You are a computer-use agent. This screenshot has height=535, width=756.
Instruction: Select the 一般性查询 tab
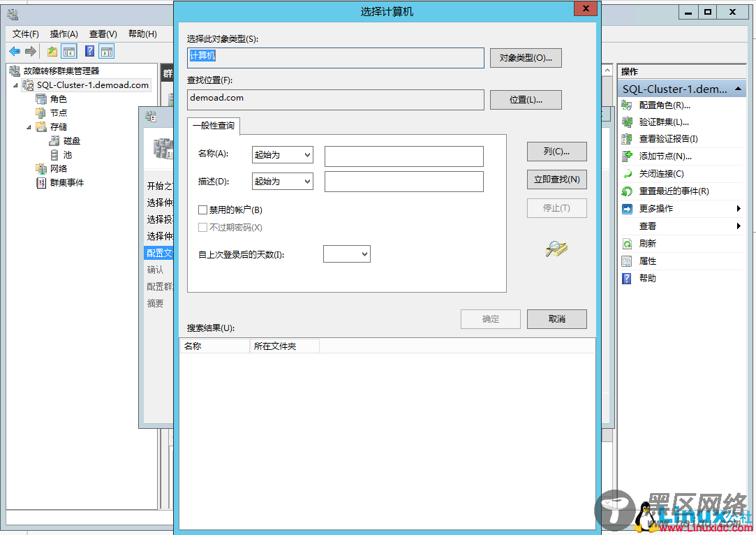coord(214,126)
